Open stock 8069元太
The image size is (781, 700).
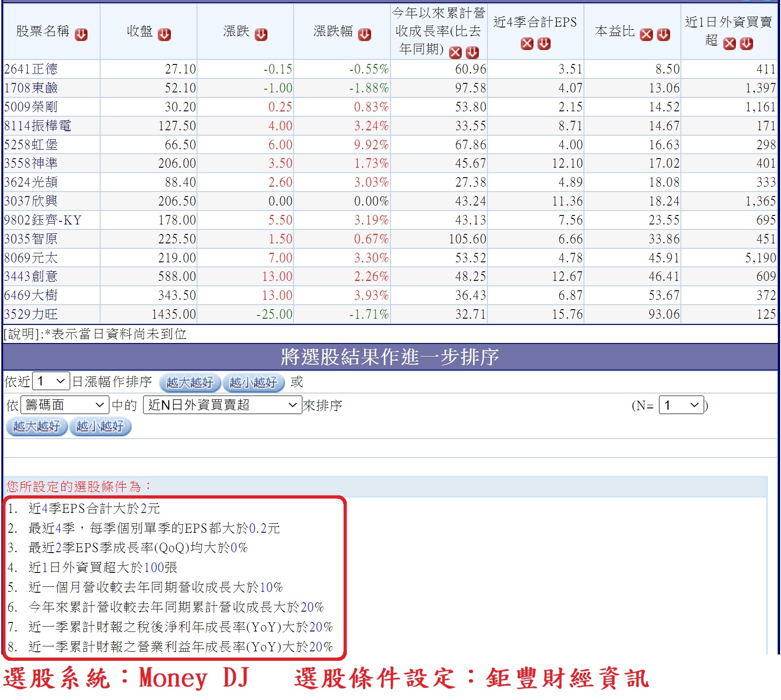click(x=31, y=258)
